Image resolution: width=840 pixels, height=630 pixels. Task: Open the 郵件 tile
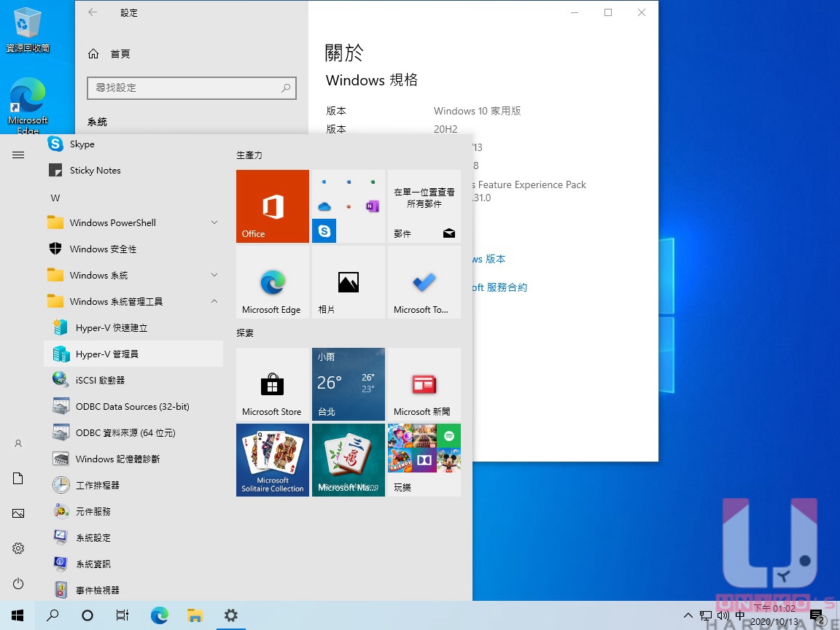point(424,206)
